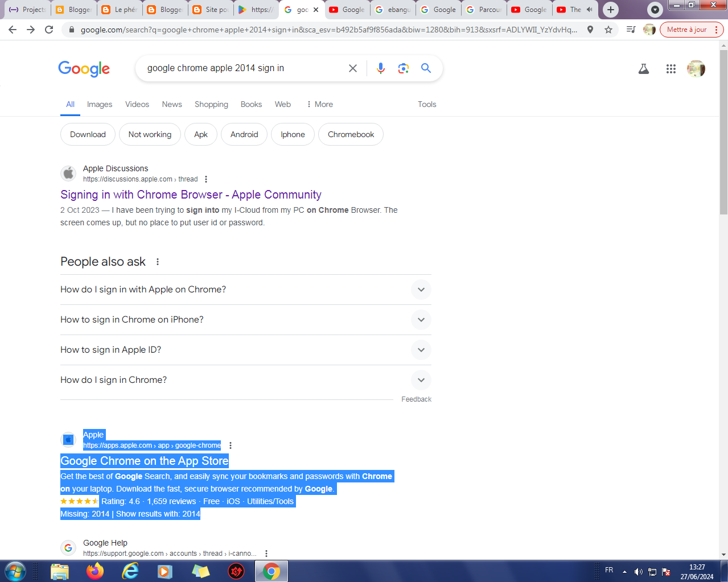Click 'Show results with: 2014' link

pyautogui.click(x=158, y=514)
